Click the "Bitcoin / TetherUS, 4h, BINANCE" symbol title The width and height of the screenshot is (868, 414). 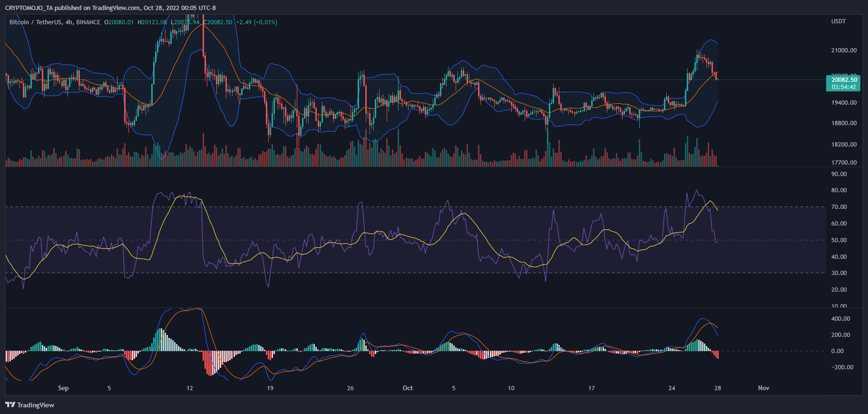tap(55, 22)
